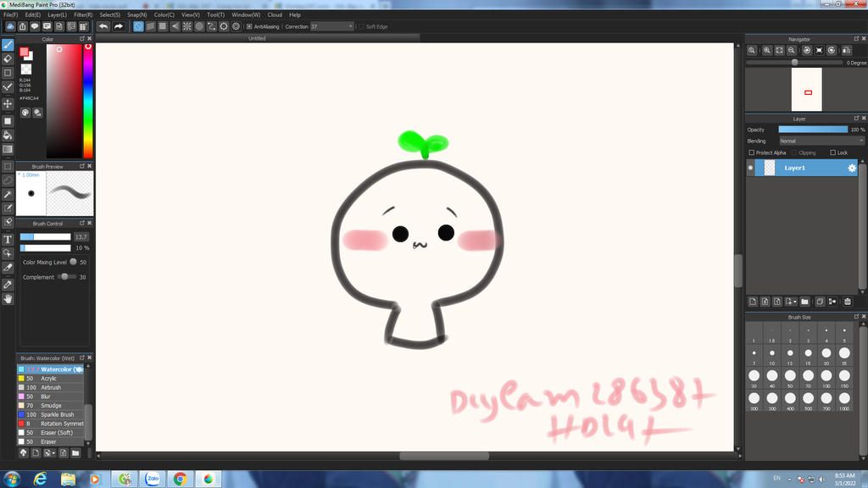The height and width of the screenshot is (488, 868).
Task: Zoom in using Navigator magnifier
Action: tap(766, 50)
